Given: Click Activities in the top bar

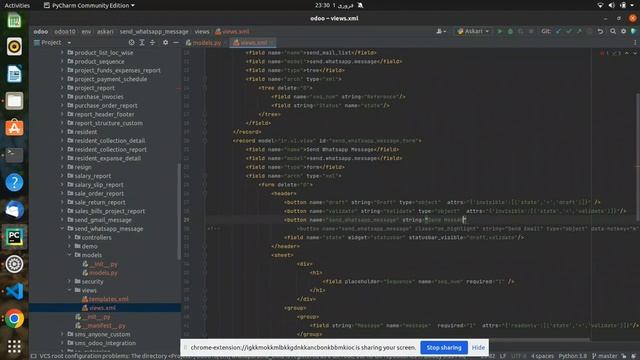Looking at the screenshot, I should [17, 5].
